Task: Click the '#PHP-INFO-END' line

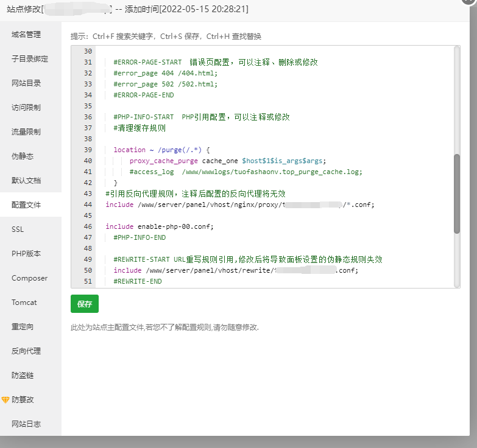Action: (x=140, y=237)
